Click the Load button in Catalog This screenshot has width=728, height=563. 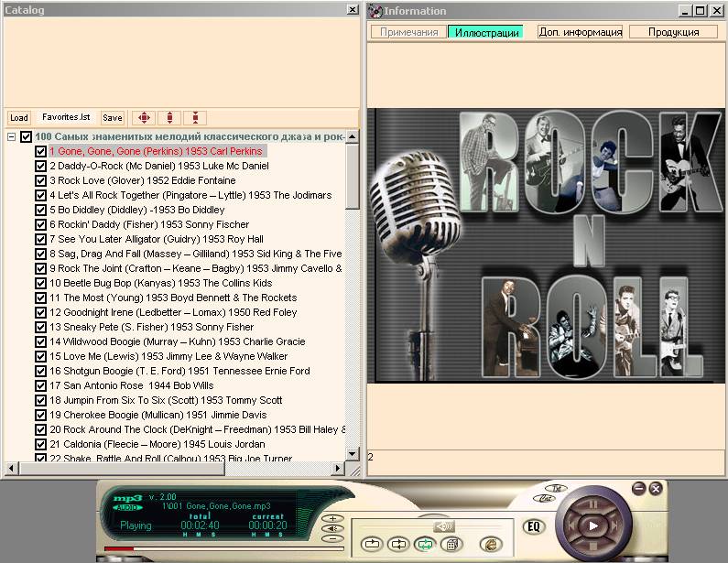point(19,118)
